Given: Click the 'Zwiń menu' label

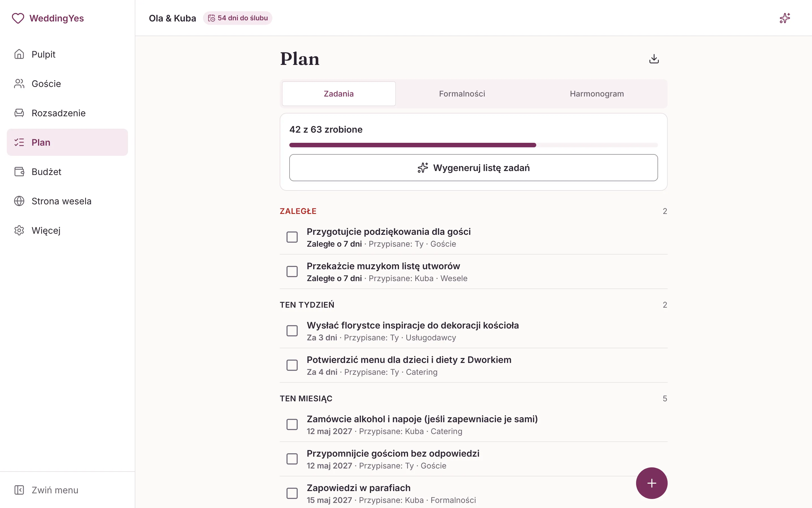Looking at the screenshot, I should pos(55,490).
